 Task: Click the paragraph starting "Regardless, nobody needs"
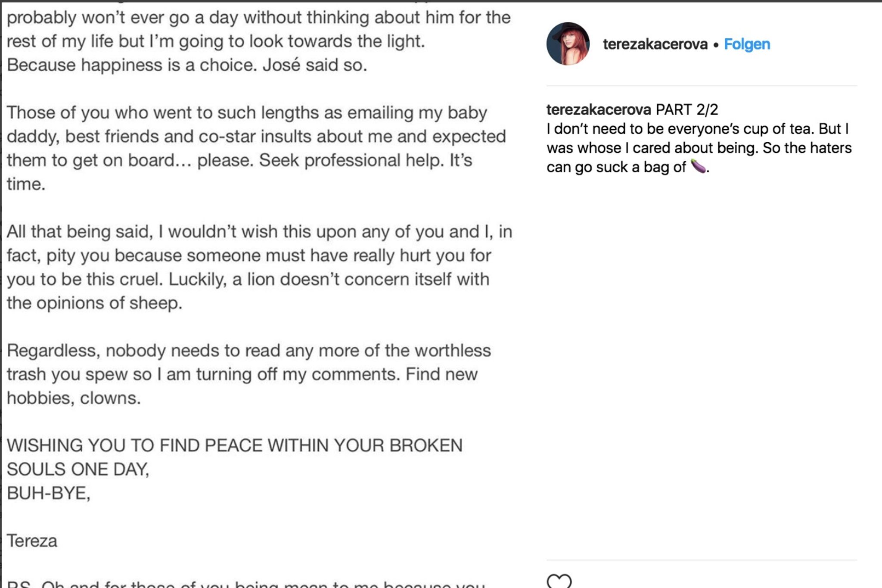tap(248, 351)
